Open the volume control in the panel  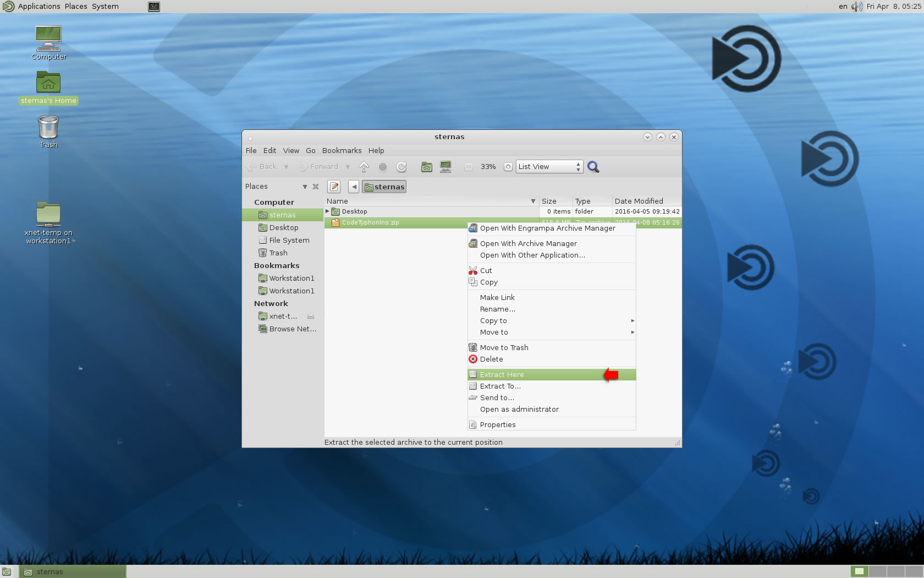857,7
